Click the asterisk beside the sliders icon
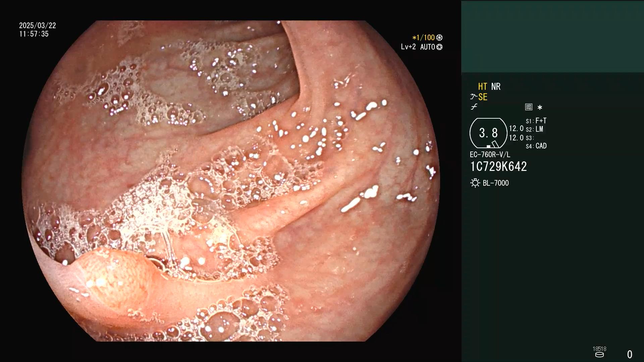 click(540, 107)
